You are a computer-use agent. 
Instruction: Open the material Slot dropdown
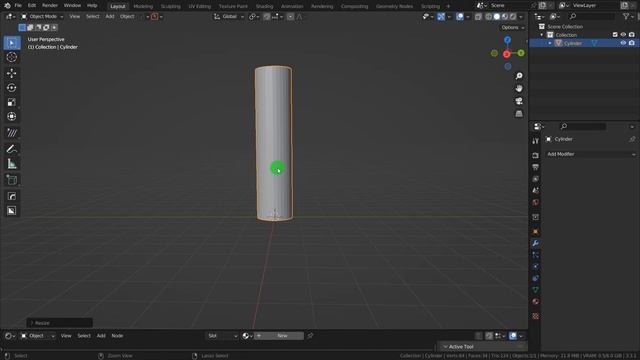(222, 336)
